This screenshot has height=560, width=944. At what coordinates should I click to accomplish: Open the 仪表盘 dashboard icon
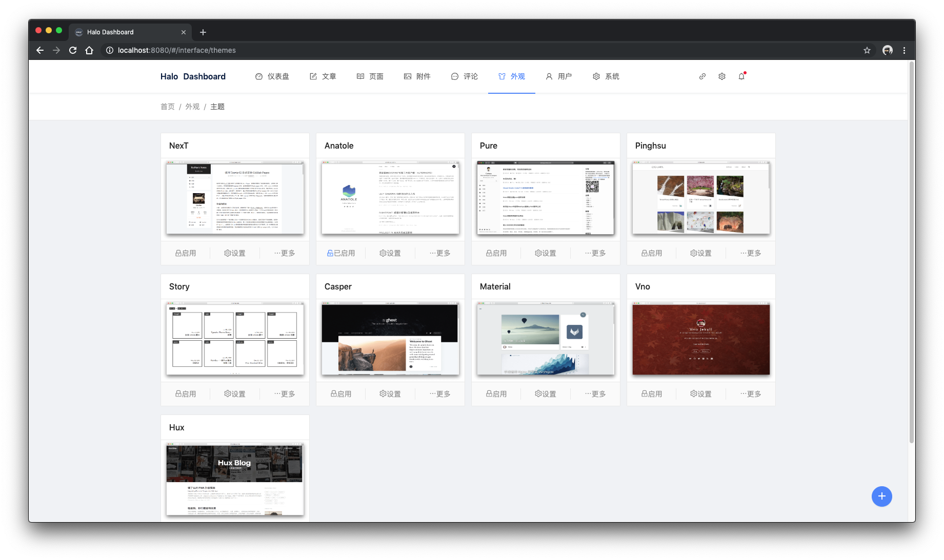(x=272, y=76)
